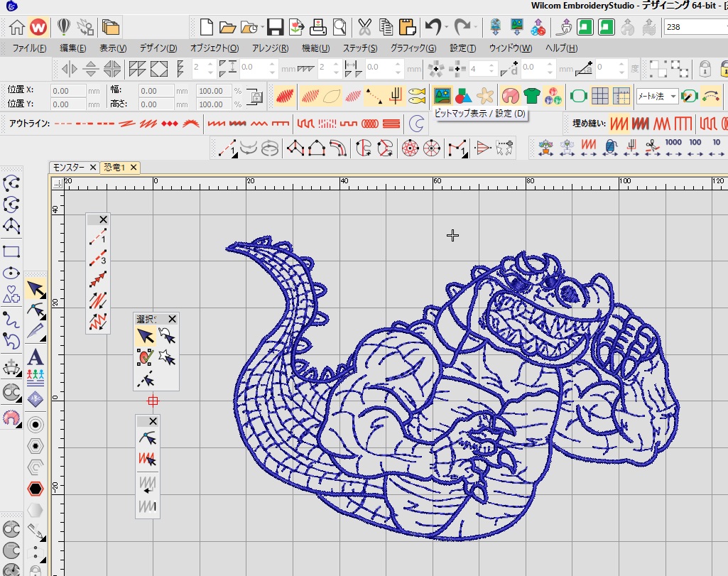Select the red hexagon tool in left toolbar
The image size is (728, 576).
(x=36, y=489)
